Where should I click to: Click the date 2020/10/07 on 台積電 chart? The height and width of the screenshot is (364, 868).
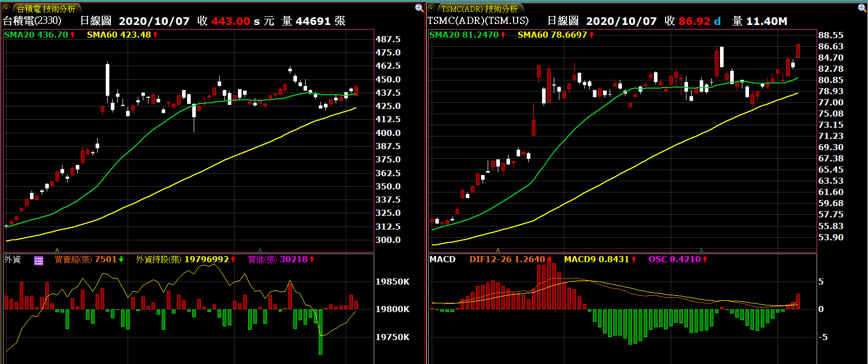pyautogui.click(x=154, y=21)
